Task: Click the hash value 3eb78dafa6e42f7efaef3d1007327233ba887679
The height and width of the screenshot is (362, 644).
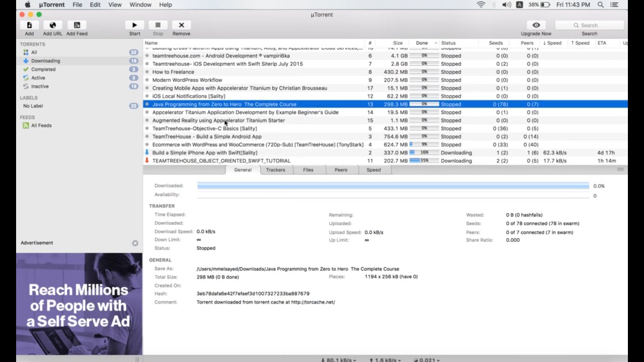Action: pyautogui.click(x=253, y=294)
